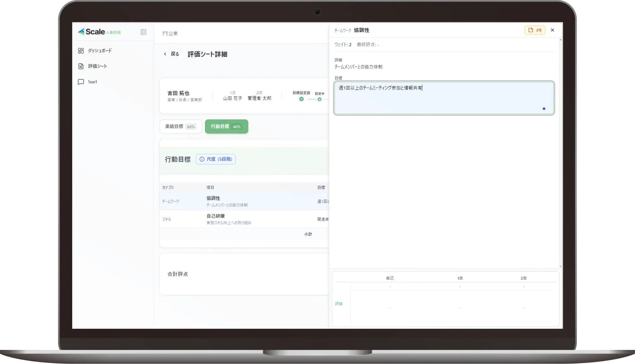The width and height of the screenshot is (635, 364).
Task: Click the green checkmark under 目標設定前
Action: [x=301, y=99]
